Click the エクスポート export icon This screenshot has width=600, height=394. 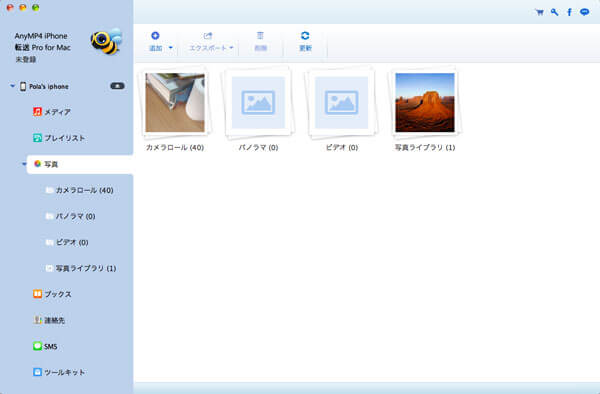pyautogui.click(x=208, y=36)
